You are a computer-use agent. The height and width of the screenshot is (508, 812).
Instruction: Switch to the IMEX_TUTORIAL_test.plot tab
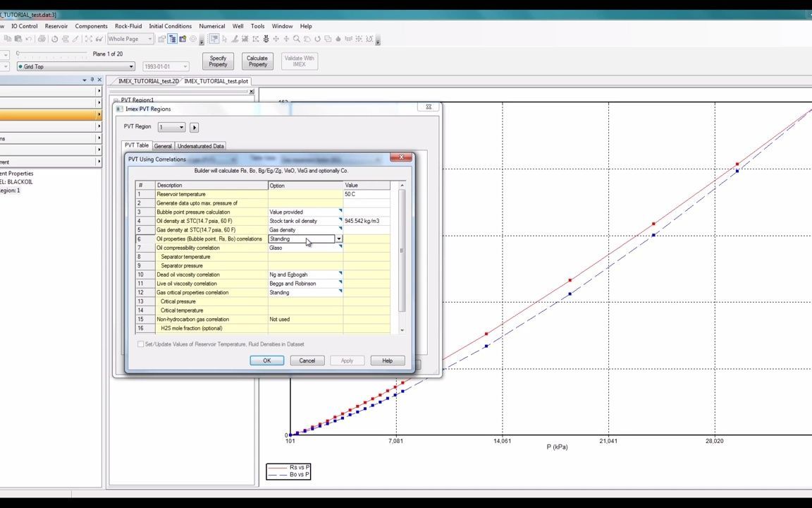[216, 81]
